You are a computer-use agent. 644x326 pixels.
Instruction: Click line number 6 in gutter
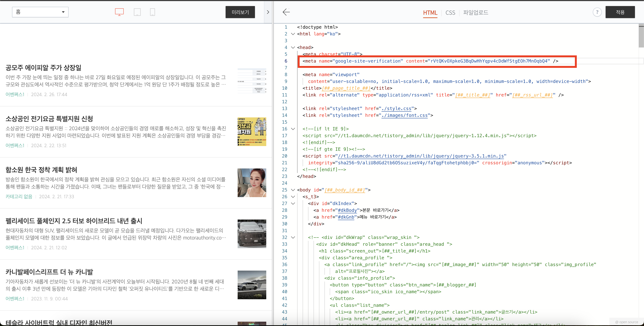[x=286, y=61]
